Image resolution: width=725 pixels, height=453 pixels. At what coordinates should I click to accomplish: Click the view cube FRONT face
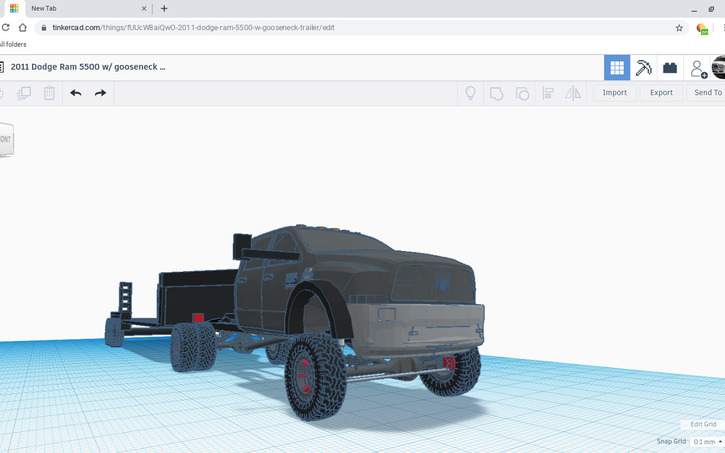click(6, 139)
